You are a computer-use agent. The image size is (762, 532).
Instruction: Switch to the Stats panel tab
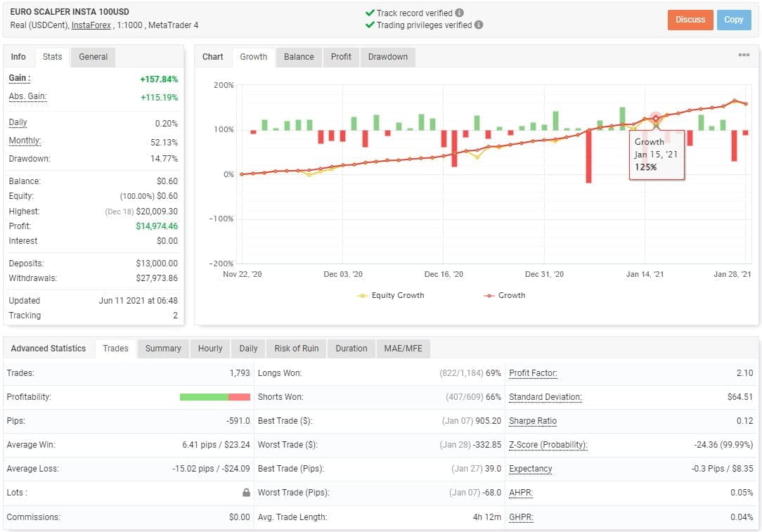pos(53,57)
